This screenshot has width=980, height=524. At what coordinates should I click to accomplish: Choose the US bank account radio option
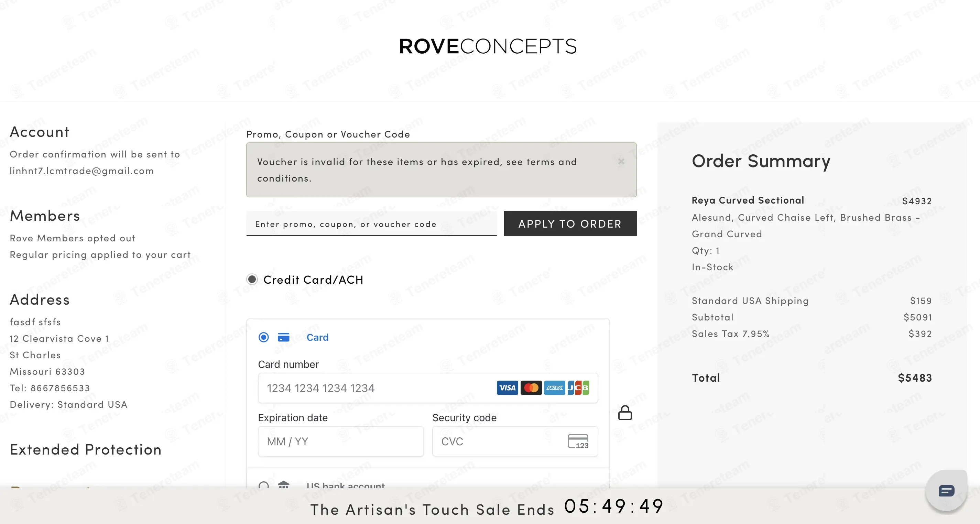point(264,485)
